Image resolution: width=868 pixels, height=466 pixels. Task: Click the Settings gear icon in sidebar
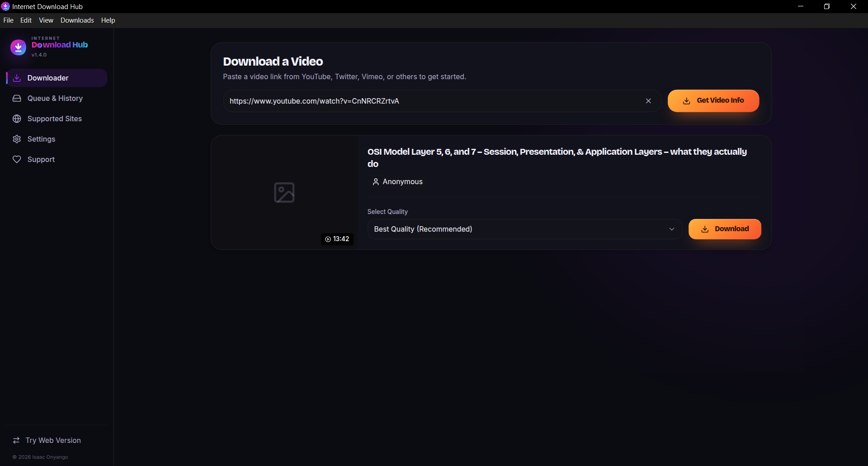(x=17, y=139)
